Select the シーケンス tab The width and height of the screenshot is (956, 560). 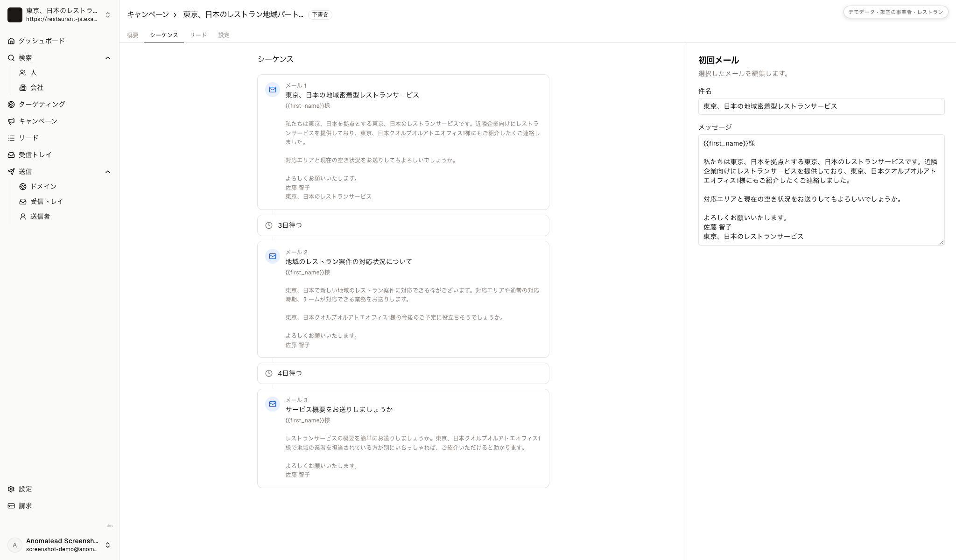(164, 35)
